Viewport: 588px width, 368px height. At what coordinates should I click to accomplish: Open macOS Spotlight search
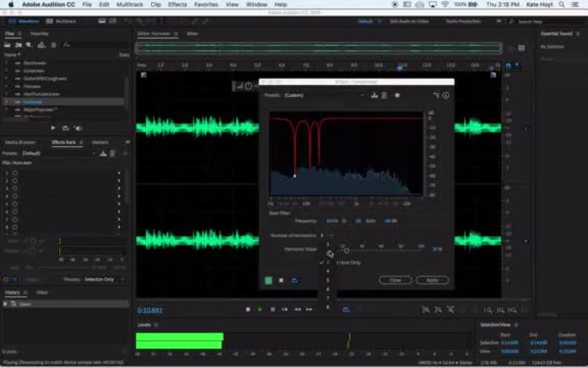[562, 5]
